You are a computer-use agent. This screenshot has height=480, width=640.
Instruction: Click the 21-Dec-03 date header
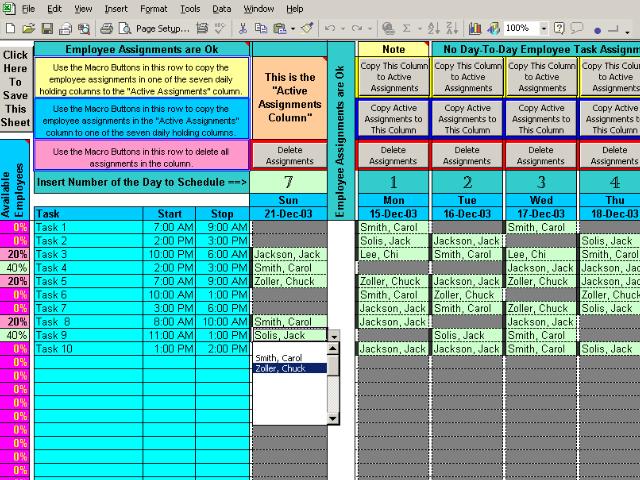tap(289, 214)
